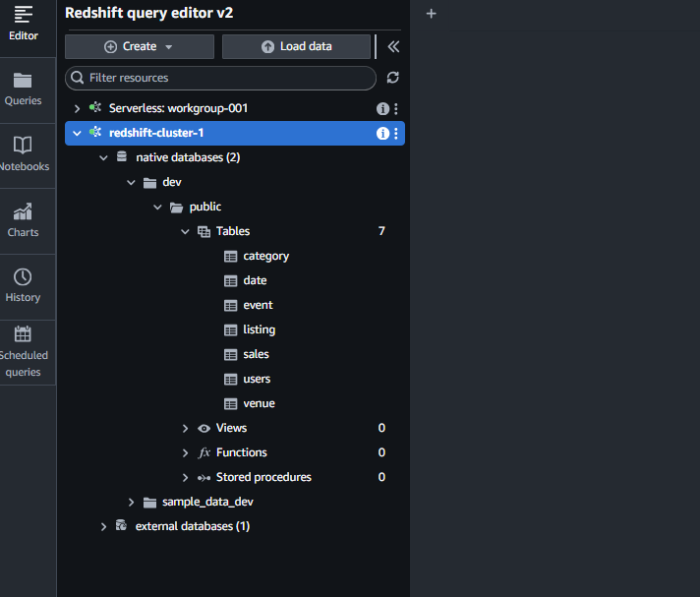Expand the sample_data_dev database
Viewport: 700px width, 597px height.
[x=131, y=502]
